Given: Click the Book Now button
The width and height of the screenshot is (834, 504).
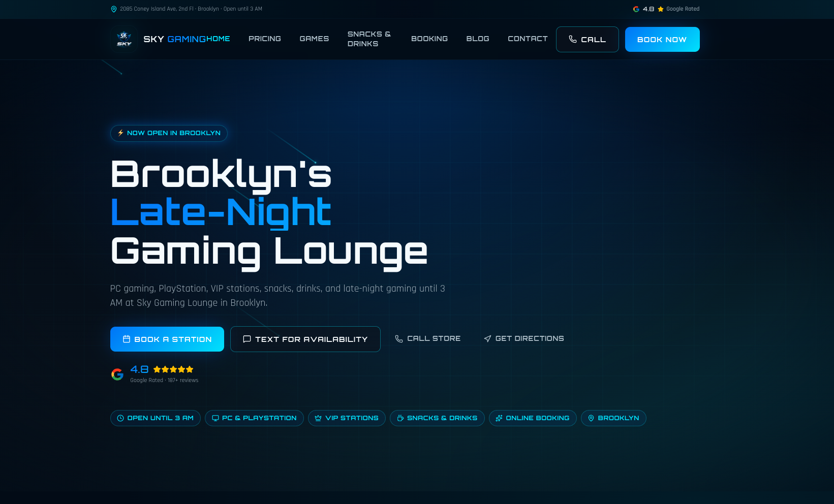Looking at the screenshot, I should click(x=662, y=39).
